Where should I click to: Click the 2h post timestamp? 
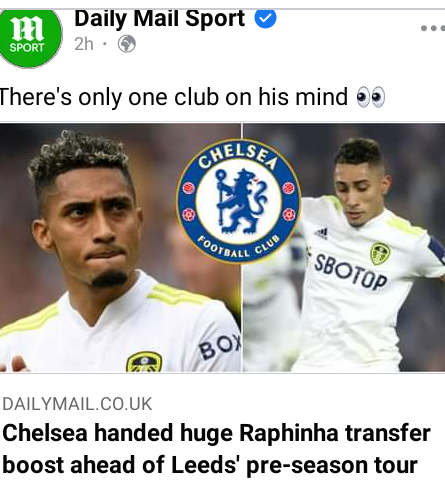pos(84,44)
